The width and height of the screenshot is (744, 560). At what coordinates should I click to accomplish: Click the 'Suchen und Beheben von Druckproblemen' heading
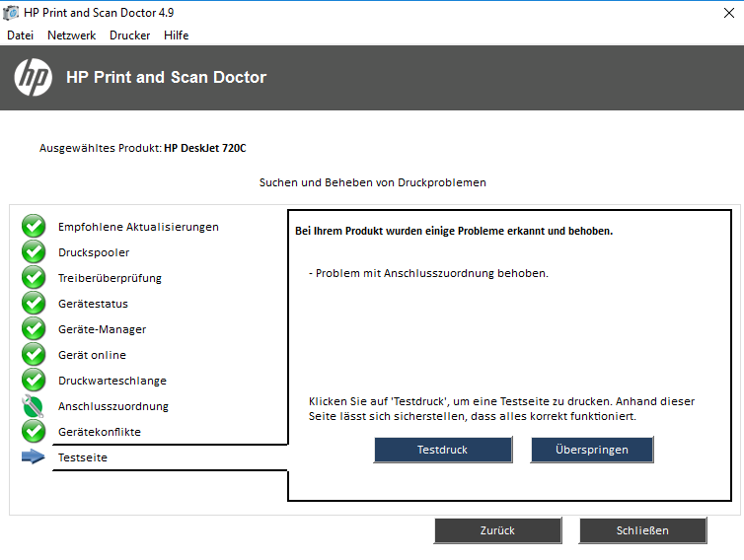coord(372,182)
